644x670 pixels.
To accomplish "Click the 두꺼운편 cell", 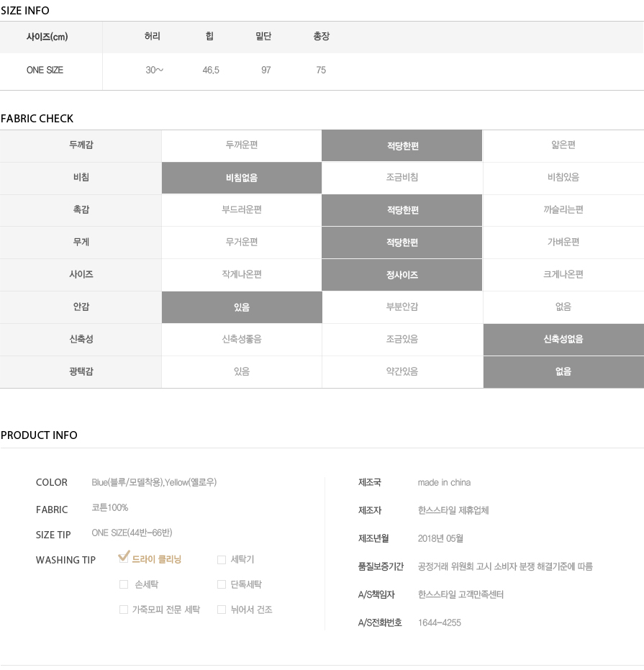I will (x=242, y=145).
